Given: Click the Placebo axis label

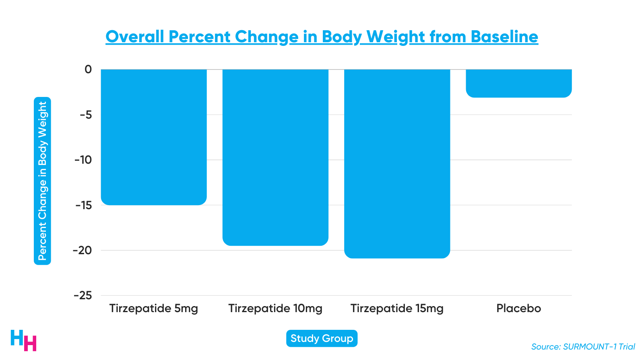Looking at the screenshot, I should point(518,309).
